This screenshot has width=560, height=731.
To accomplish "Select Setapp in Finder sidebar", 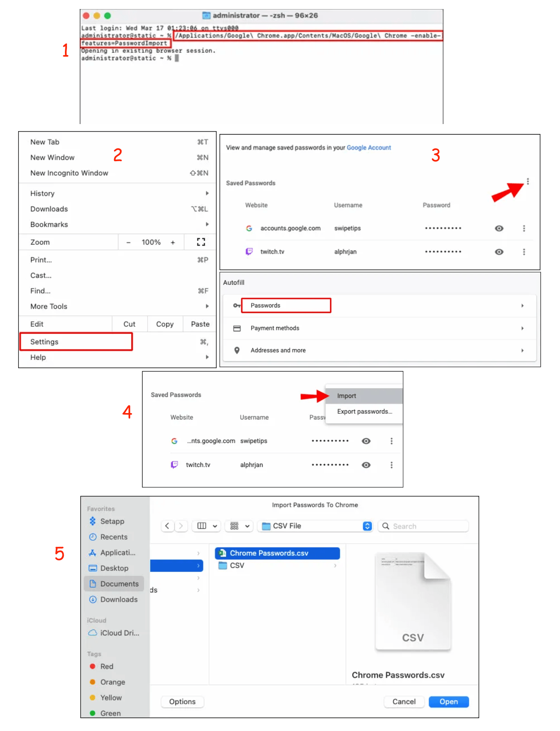I will point(114,521).
